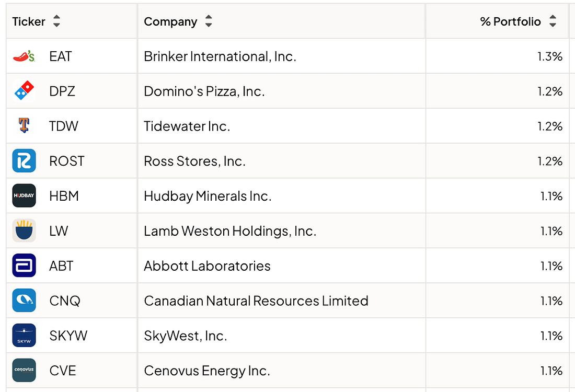Image resolution: width=575 pixels, height=392 pixels.
Task: Select Brinker International, Inc. company name
Action: coord(220,56)
